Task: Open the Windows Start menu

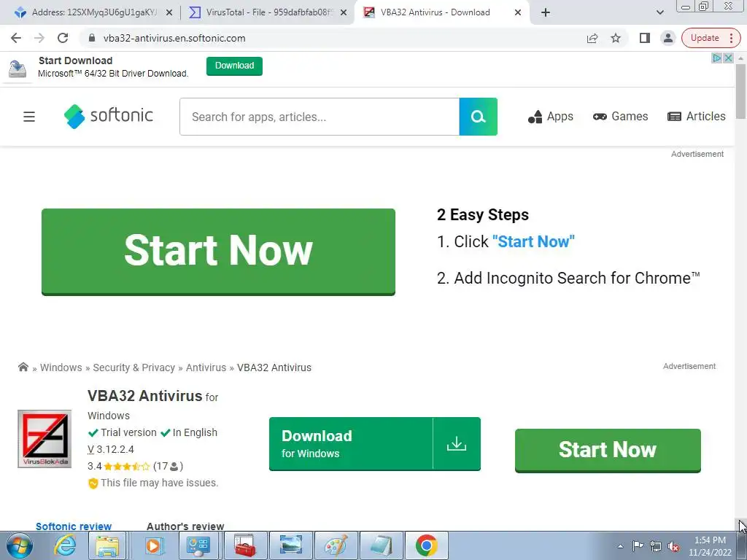Action: click(x=18, y=545)
